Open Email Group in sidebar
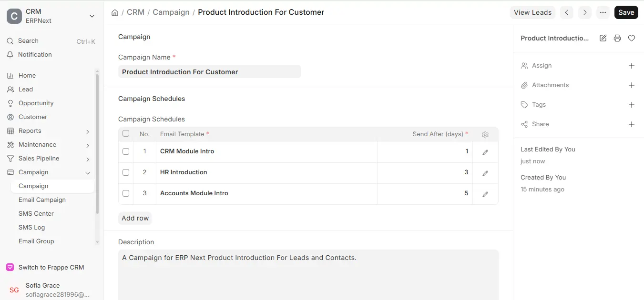The image size is (644, 300). 36,241
